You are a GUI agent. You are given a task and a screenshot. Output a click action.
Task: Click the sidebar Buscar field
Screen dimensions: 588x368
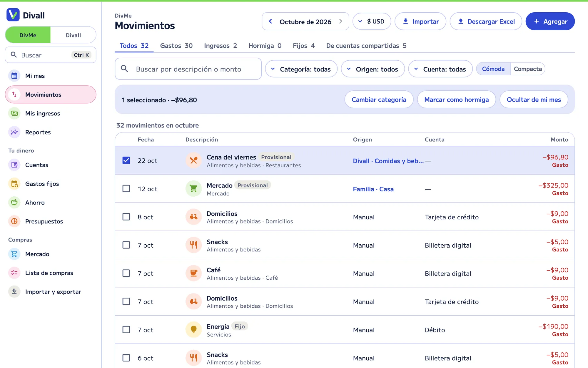[51, 55]
